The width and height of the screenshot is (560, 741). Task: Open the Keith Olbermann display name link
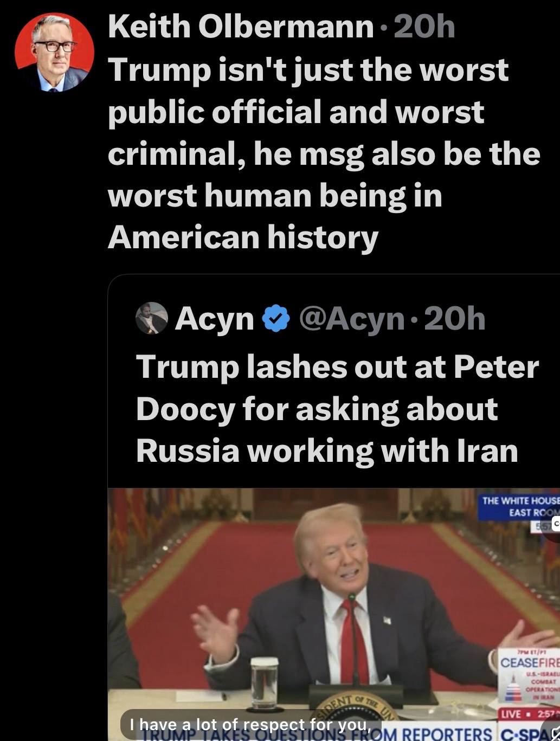[241, 27]
